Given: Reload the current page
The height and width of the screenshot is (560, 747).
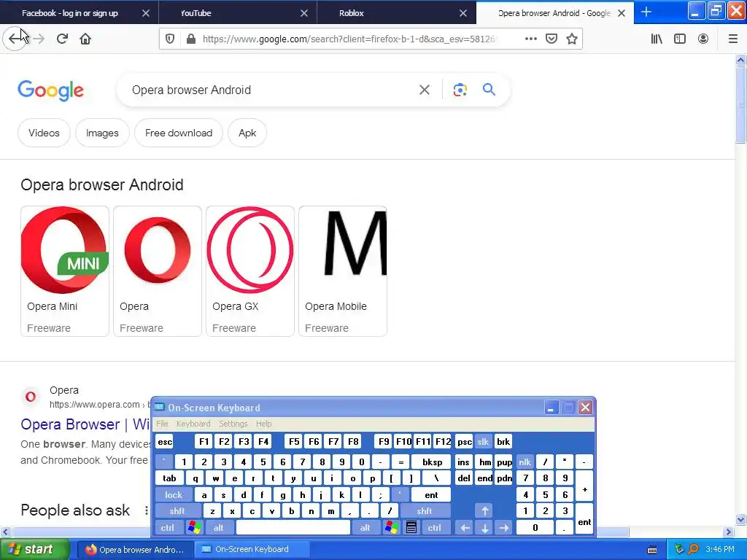Looking at the screenshot, I should 62,39.
